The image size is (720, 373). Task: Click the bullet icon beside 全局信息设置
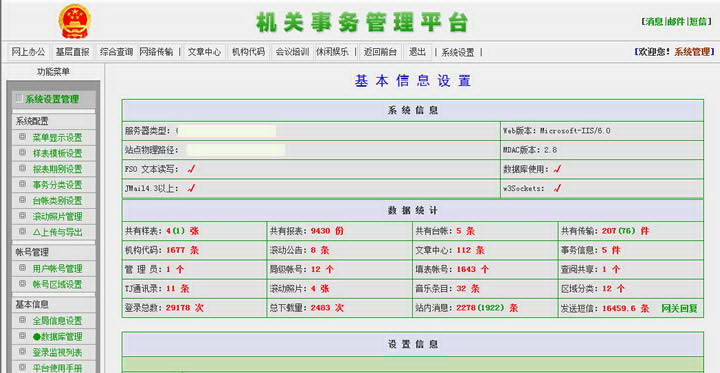22,320
